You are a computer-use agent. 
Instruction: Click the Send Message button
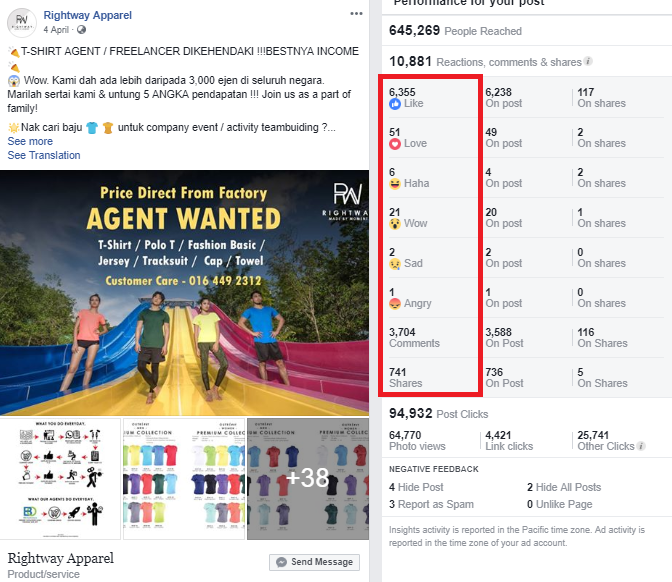(315, 562)
